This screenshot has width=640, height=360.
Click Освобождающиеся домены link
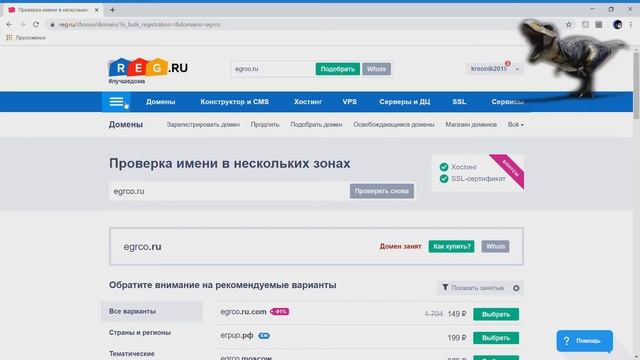click(x=394, y=124)
